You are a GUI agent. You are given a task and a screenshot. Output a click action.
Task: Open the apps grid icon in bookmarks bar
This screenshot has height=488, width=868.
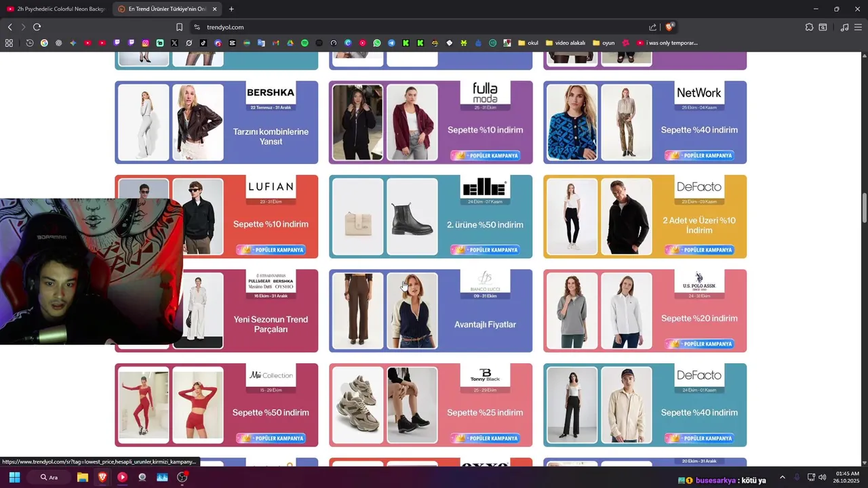point(9,43)
